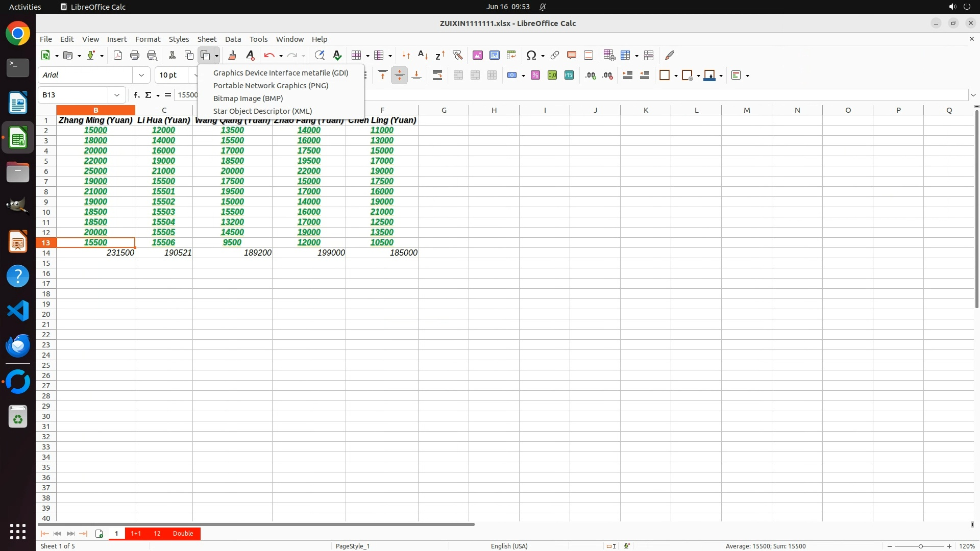Toggle Center Vertically alignment button
The width and height of the screenshot is (980, 551).
[x=400, y=75]
